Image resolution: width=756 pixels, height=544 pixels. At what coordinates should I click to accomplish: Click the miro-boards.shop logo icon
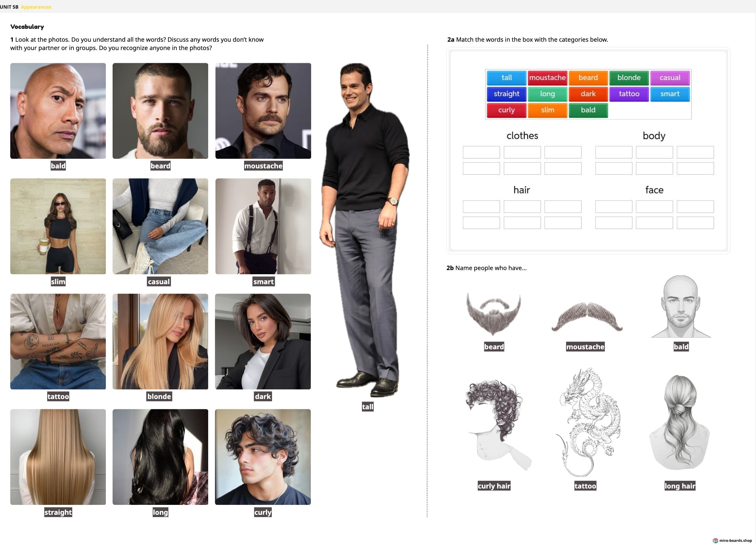pos(715,540)
